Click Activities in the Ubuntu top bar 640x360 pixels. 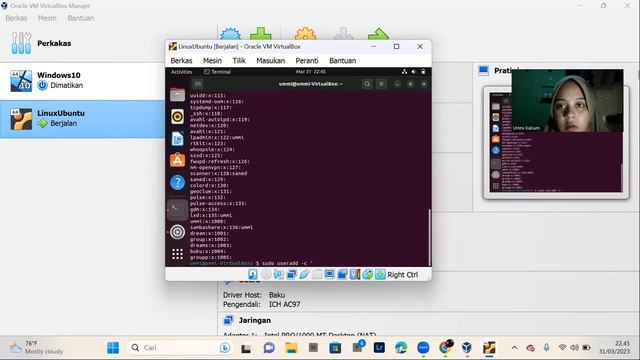181,72
